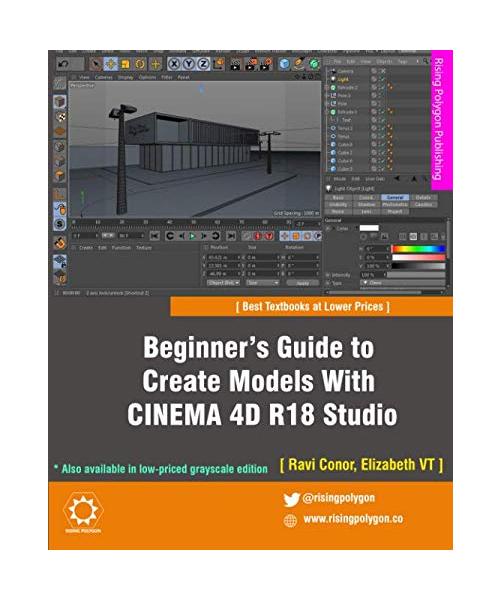Expand the Extrude.1 object hierarchy
The height and width of the screenshot is (600, 500).
tap(327, 112)
